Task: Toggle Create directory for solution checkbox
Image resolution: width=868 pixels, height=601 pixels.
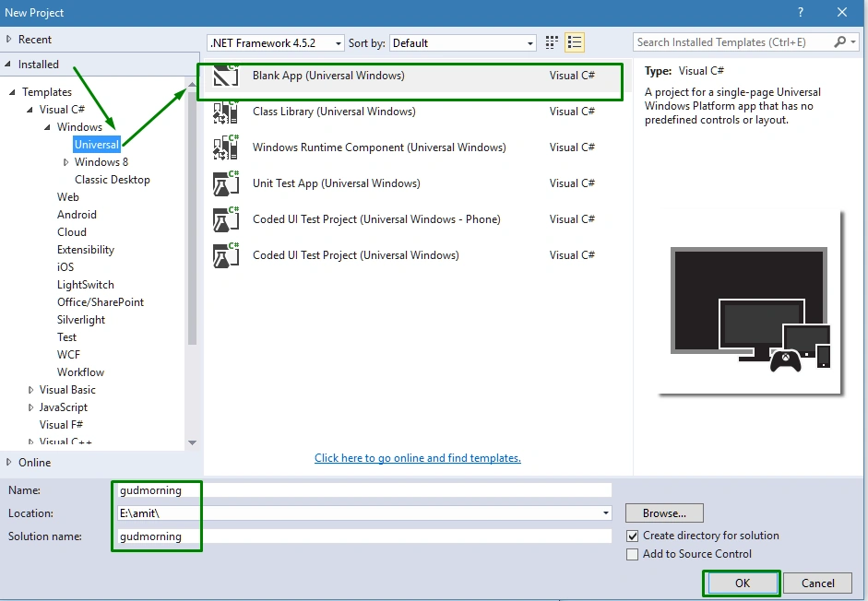Action: tap(632, 536)
